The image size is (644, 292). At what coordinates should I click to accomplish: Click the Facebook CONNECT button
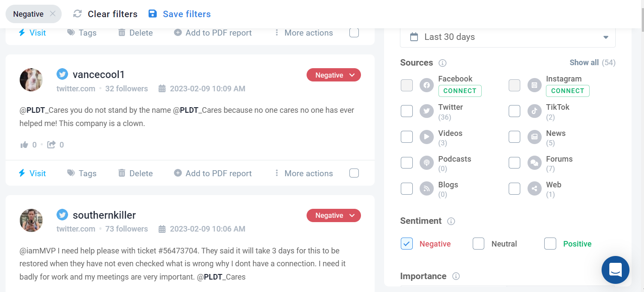coord(460,91)
